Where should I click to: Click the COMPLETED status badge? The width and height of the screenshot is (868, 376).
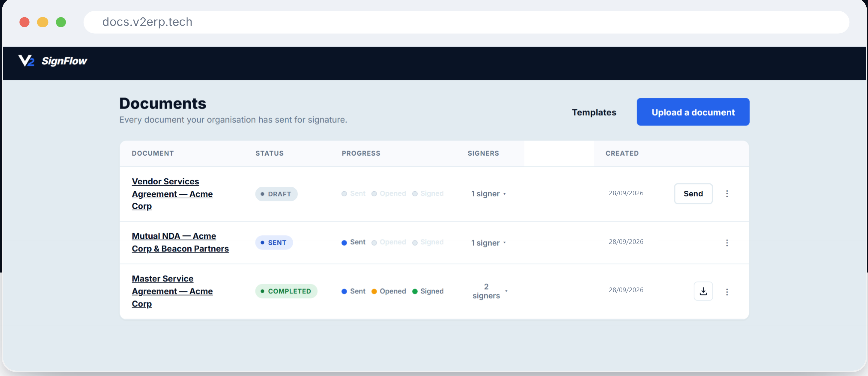pyautogui.click(x=286, y=291)
